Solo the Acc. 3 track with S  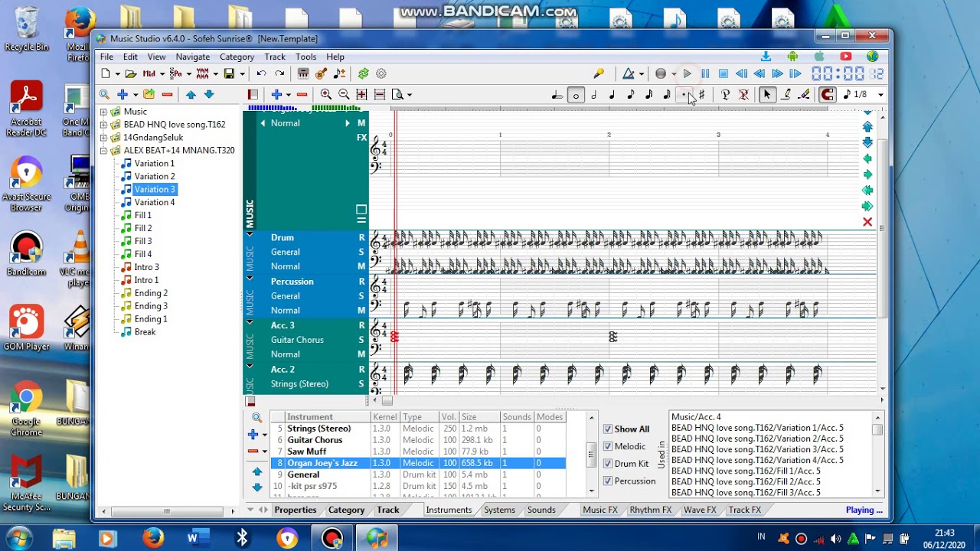point(361,340)
